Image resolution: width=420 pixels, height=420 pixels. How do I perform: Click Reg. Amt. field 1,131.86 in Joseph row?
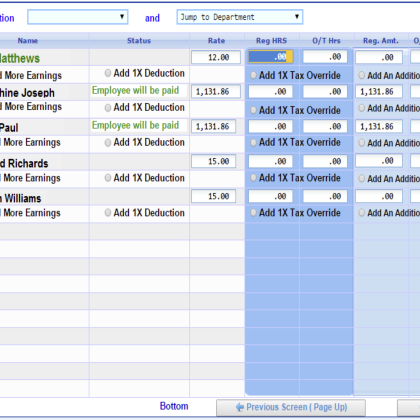tap(379, 91)
